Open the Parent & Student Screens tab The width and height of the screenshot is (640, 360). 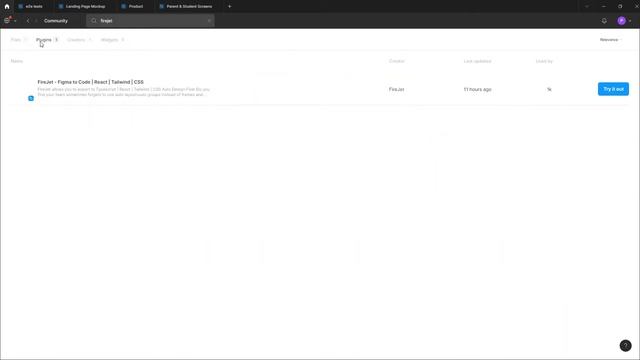(x=186, y=7)
